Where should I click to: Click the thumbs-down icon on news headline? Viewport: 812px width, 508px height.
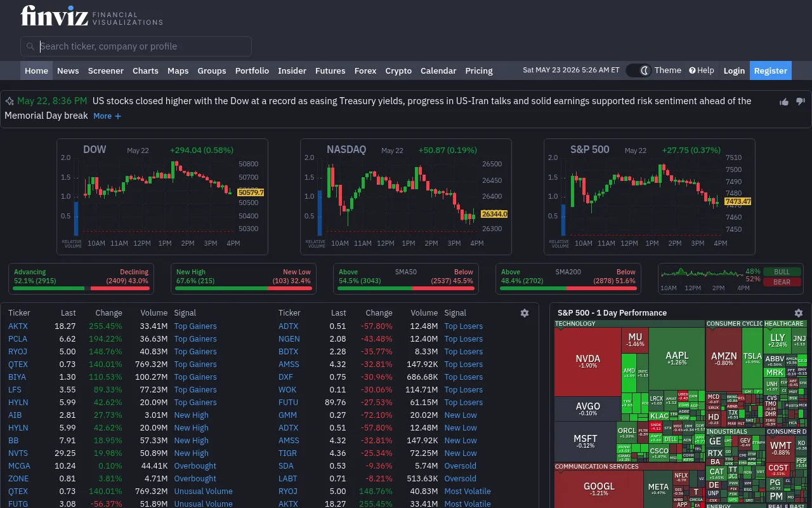tap(800, 102)
